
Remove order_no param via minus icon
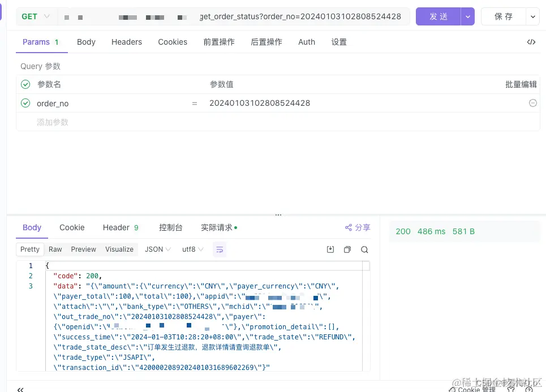point(532,103)
